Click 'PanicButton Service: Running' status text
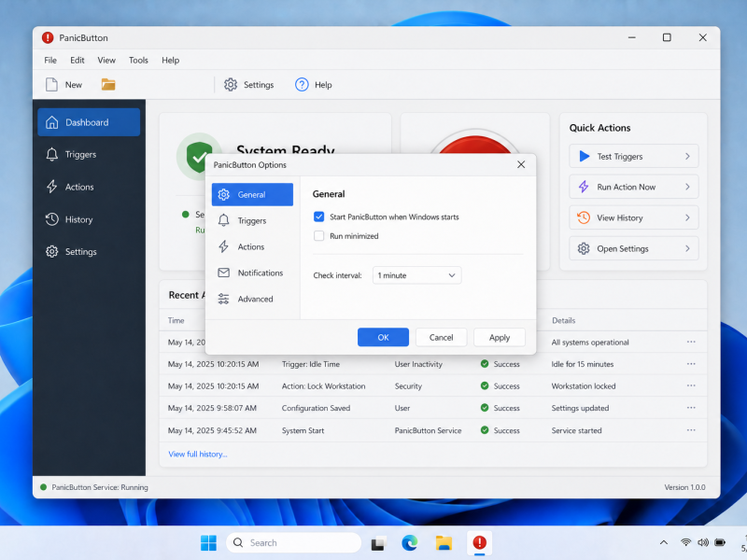 tap(100, 487)
